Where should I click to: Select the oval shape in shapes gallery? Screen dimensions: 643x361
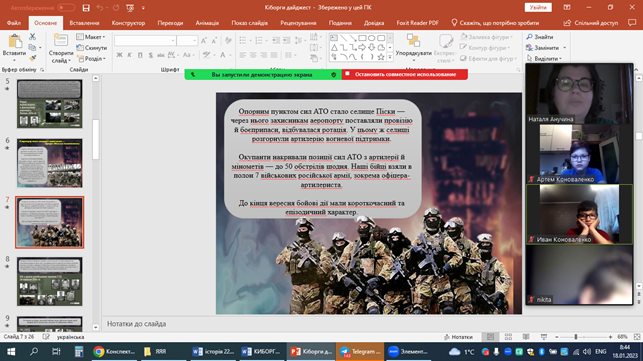(x=372, y=38)
